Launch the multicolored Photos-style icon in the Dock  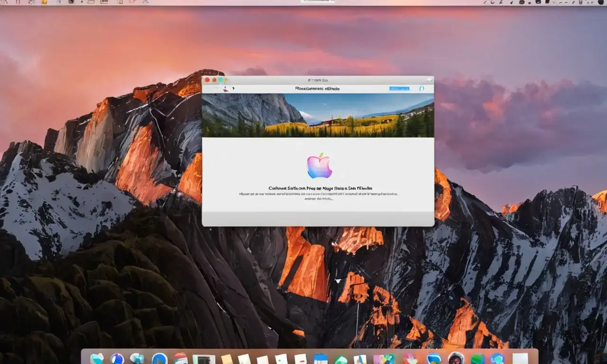click(383, 359)
